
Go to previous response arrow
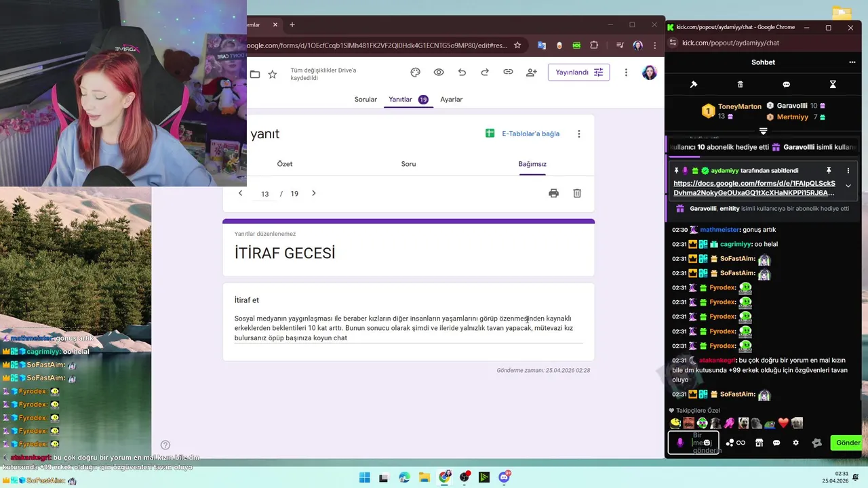pyautogui.click(x=240, y=193)
